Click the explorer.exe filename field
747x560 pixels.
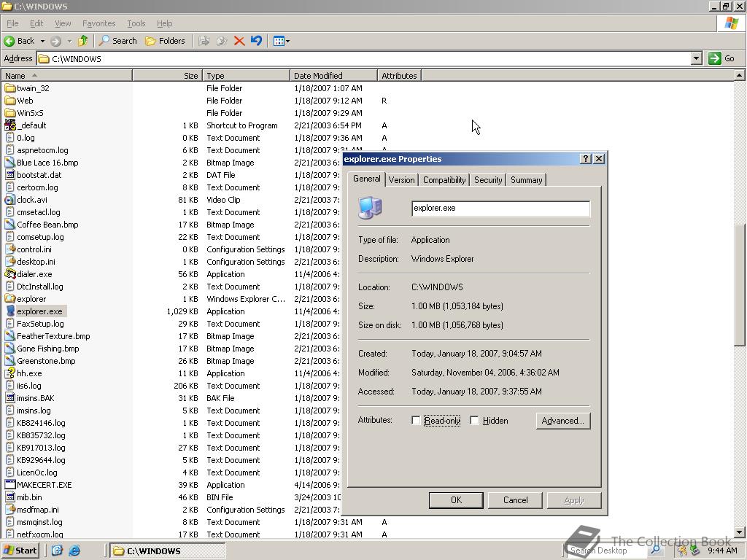(x=500, y=209)
